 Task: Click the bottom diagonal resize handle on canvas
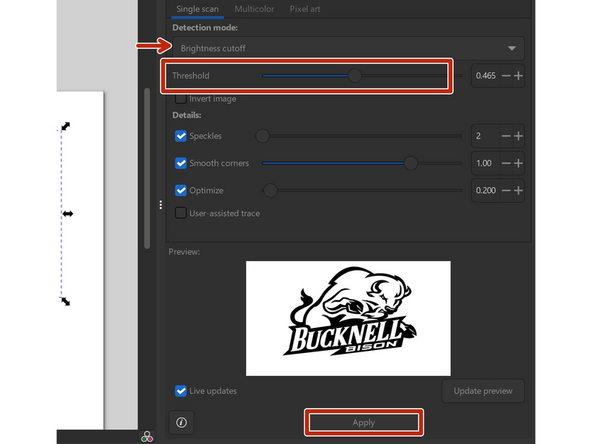[x=66, y=301]
